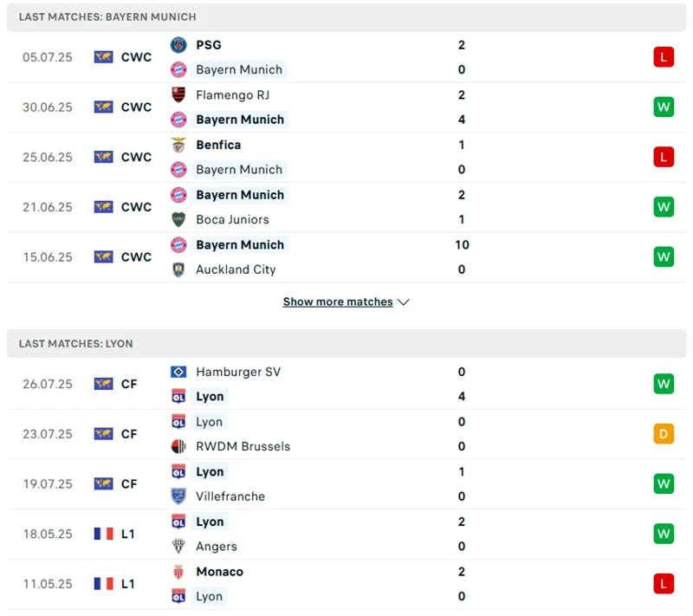
Task: Click the Boca Juniors crest icon
Action: click(x=178, y=219)
